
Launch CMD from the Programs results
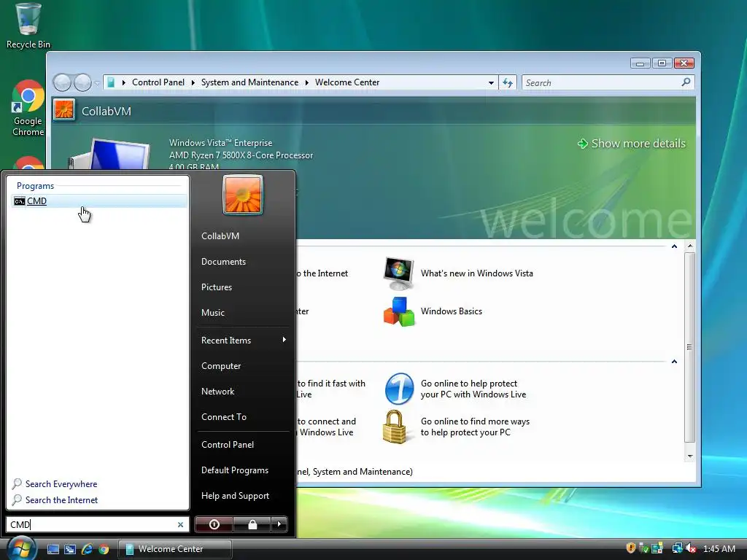point(98,201)
